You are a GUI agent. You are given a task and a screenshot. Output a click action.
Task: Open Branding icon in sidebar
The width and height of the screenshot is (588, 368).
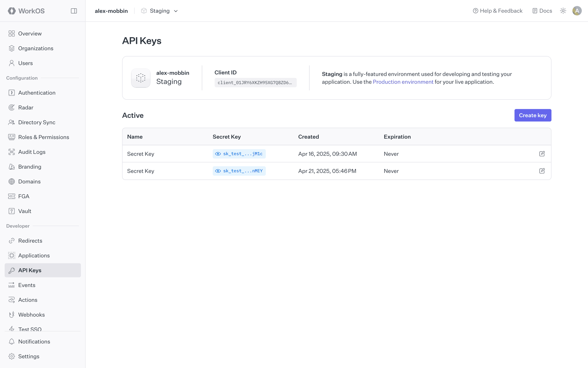(12, 167)
